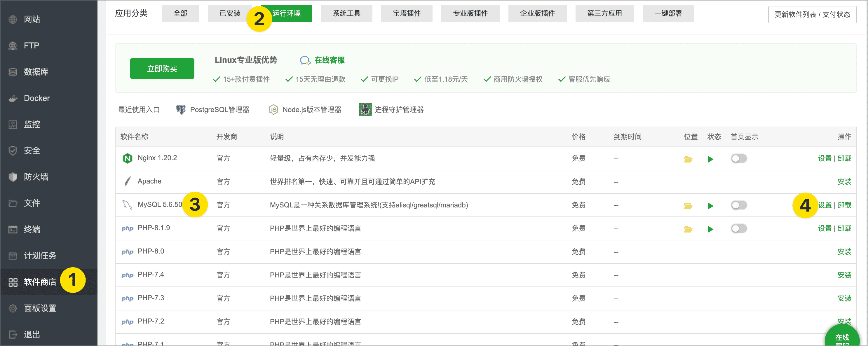Open 设置 for Nginx 1.20.2

tap(825, 158)
